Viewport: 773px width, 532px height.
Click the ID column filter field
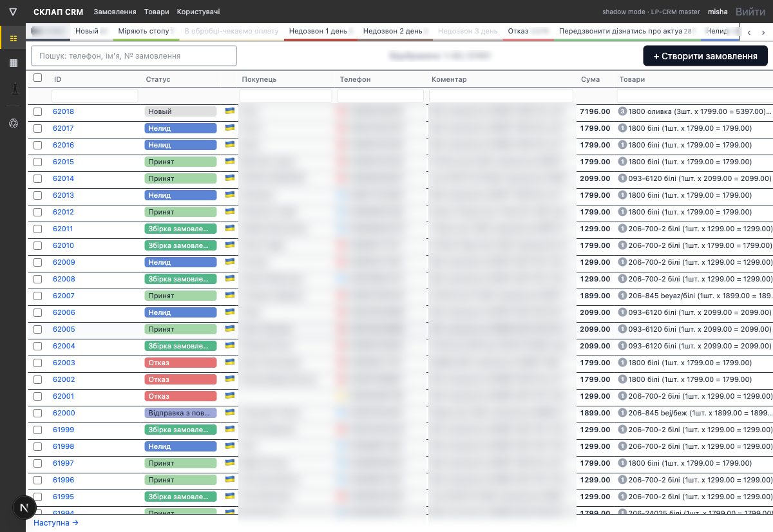coord(95,96)
